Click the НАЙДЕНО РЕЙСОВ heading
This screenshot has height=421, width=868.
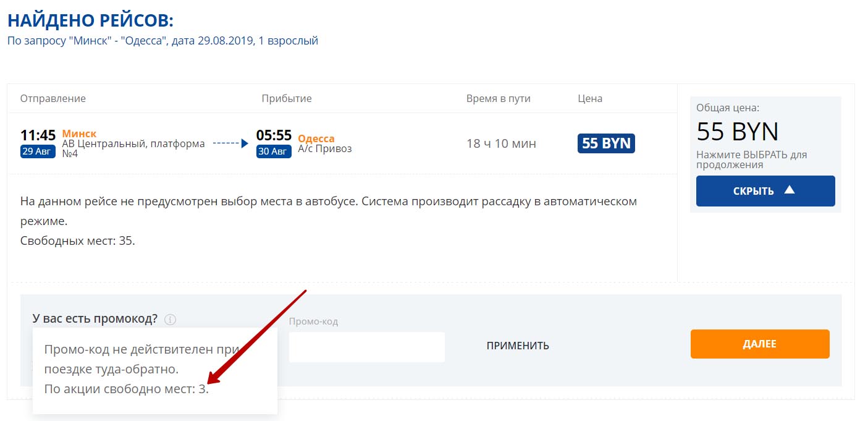click(90, 20)
